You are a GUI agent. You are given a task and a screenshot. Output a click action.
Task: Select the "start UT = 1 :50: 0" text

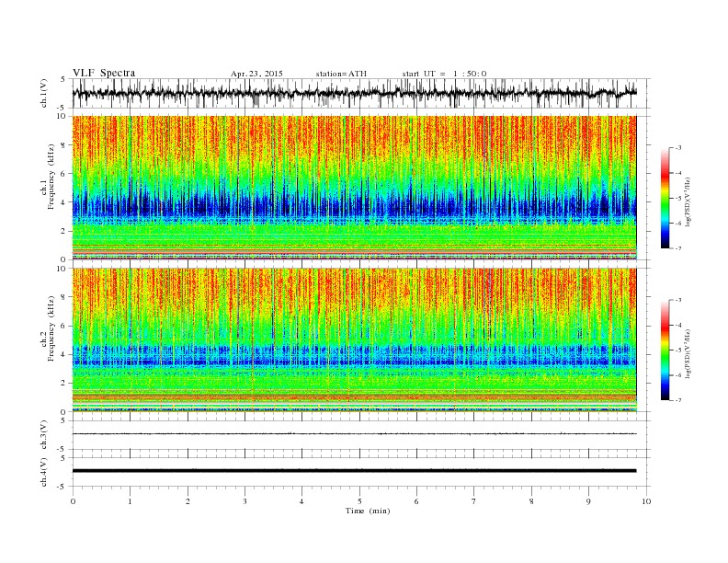click(444, 74)
